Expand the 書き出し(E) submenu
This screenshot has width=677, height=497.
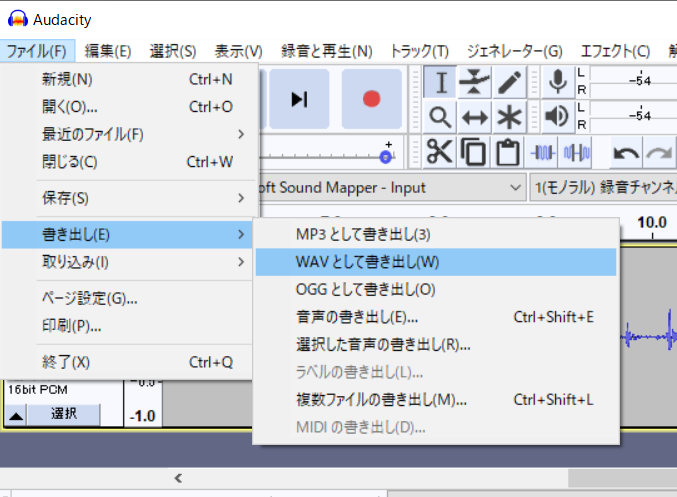click(127, 234)
